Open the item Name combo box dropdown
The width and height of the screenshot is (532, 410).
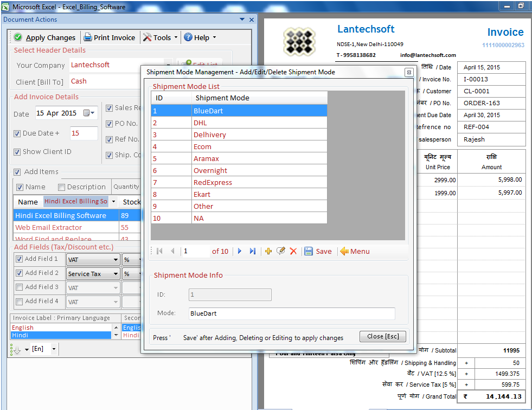[x=113, y=202]
